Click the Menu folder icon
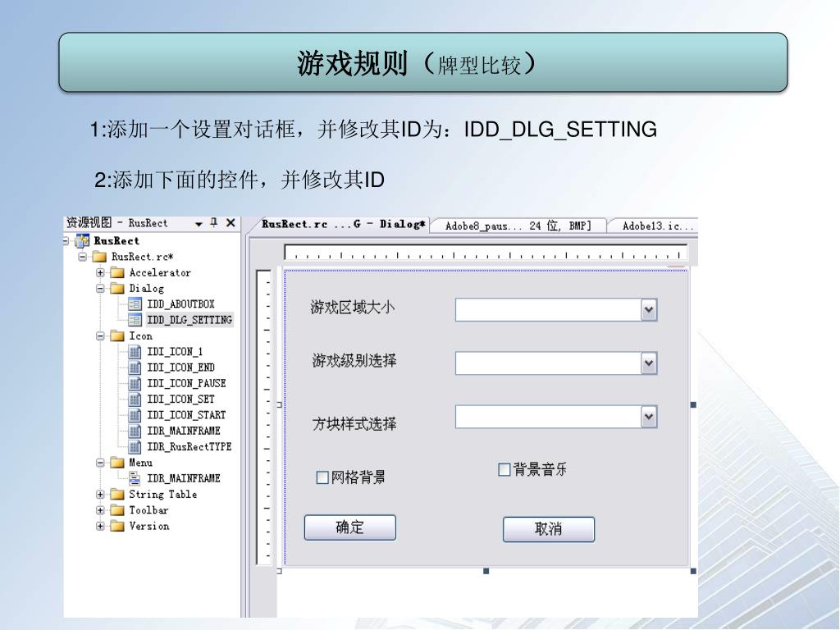Screen dimensions: 840x630 click(117, 463)
